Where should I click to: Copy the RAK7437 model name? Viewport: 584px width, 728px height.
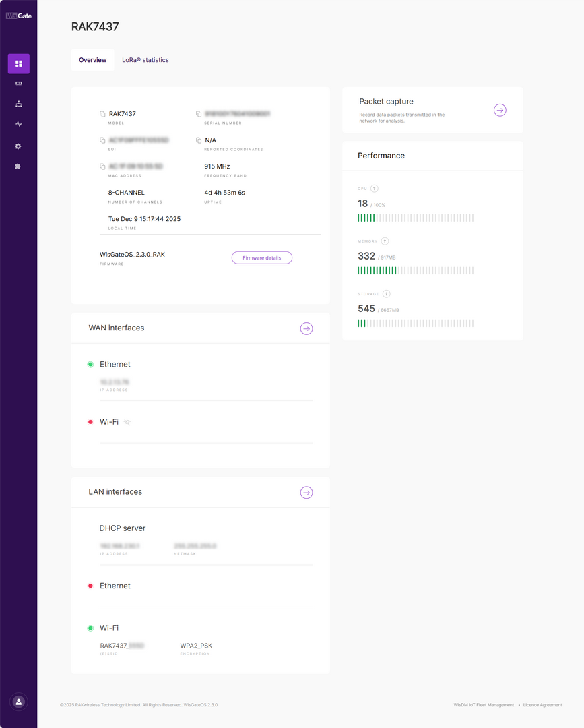tap(102, 114)
